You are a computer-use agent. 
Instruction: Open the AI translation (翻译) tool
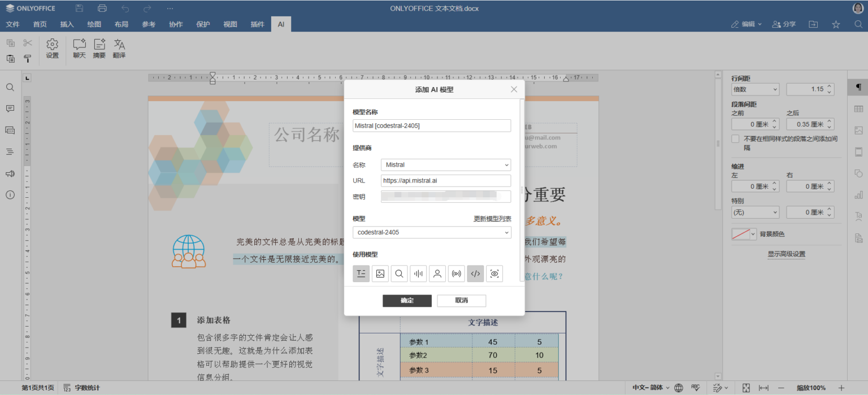119,49
